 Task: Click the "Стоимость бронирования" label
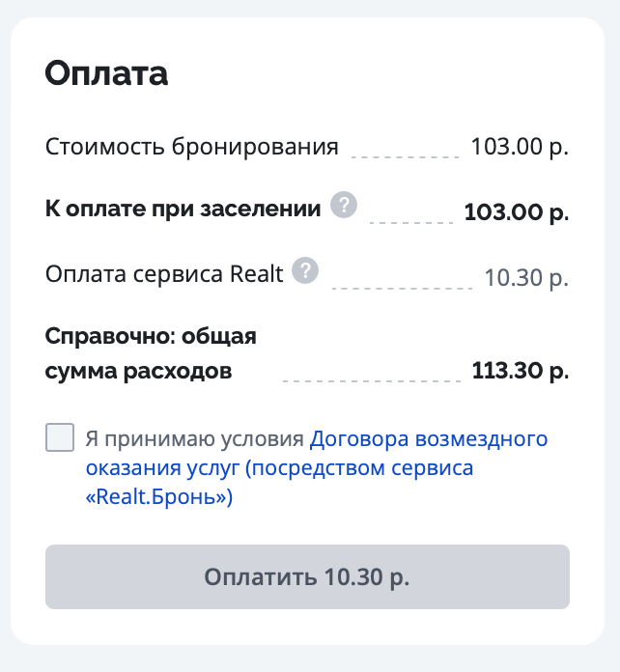(191, 148)
